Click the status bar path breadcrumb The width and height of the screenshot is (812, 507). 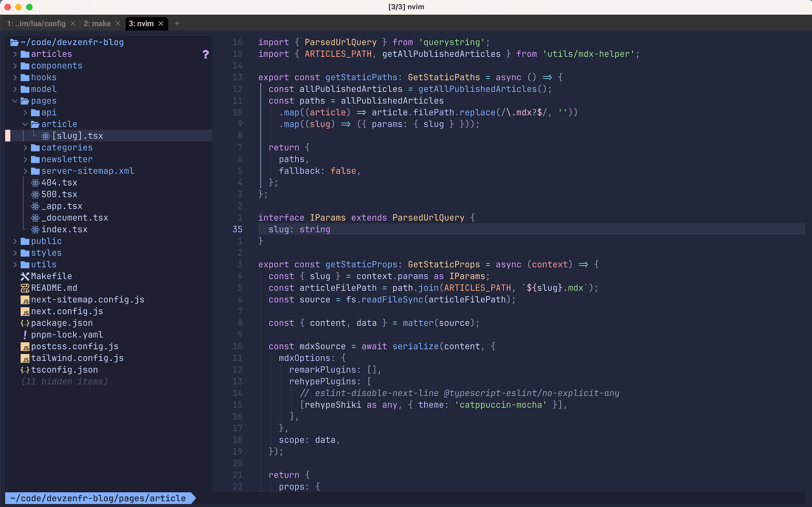pos(96,498)
